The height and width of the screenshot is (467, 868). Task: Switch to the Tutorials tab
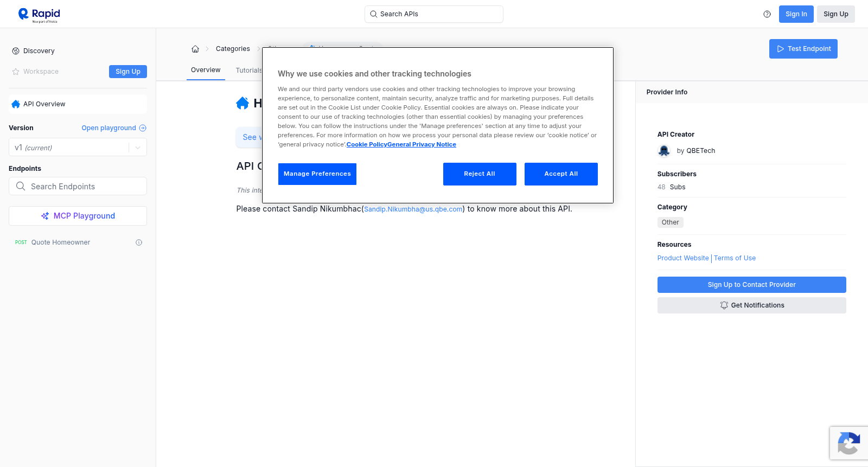(x=249, y=71)
